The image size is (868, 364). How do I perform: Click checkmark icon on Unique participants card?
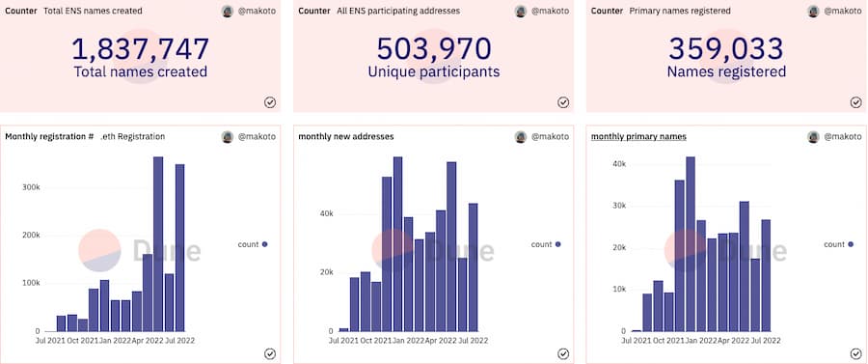(563, 102)
